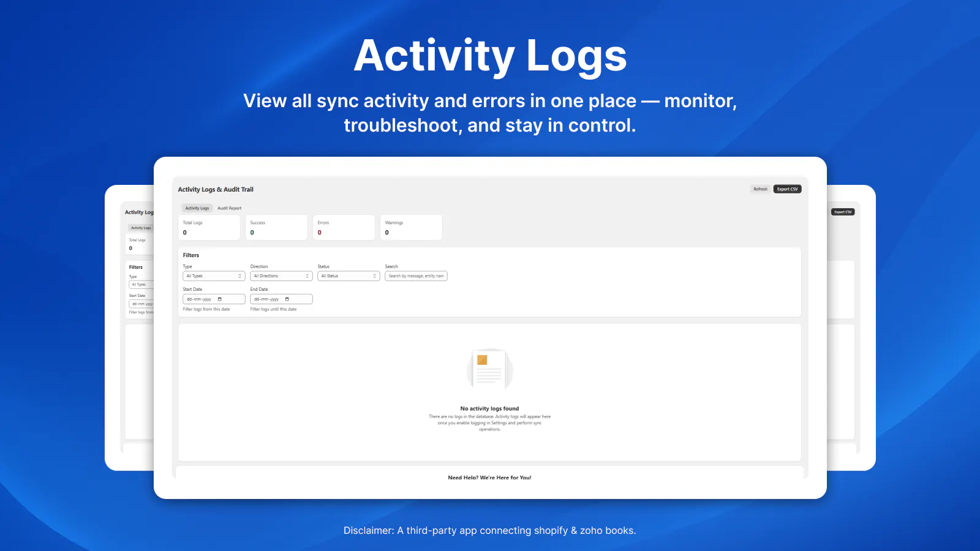Open calendar picker icon for End Date
Viewport: 980px width, 551px height.
(287, 299)
